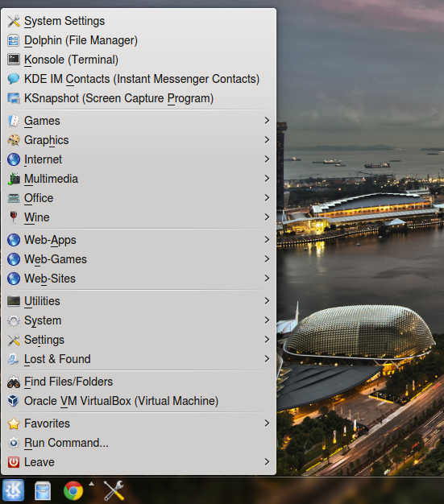The image size is (444, 504).
Task: Click the Dolphin file cabinet icon
Action: [14, 40]
